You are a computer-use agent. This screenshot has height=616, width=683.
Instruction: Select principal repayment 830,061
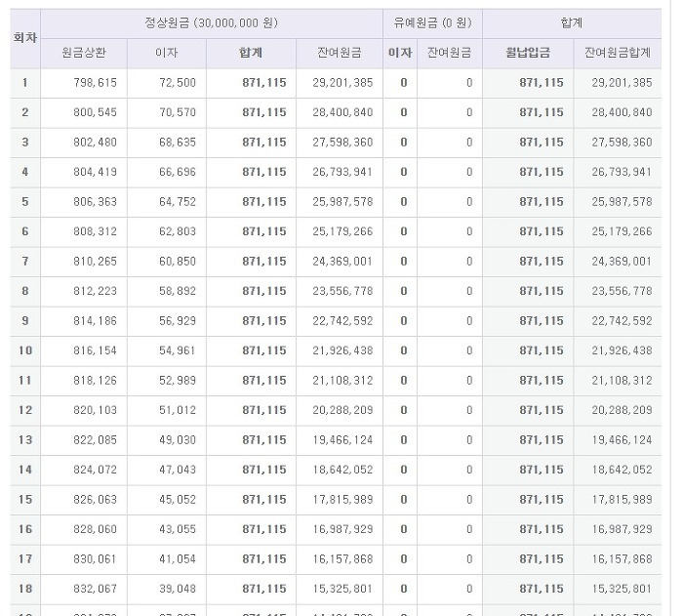point(95,559)
